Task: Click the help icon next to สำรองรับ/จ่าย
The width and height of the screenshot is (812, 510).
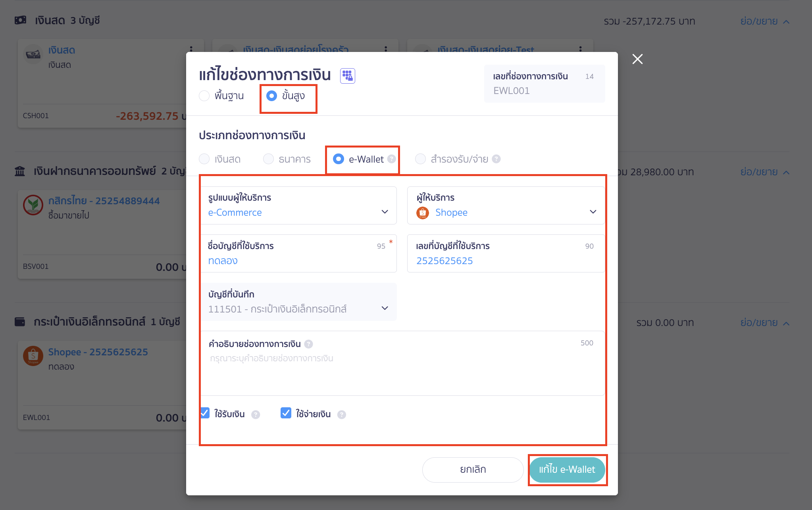Action: click(x=496, y=159)
